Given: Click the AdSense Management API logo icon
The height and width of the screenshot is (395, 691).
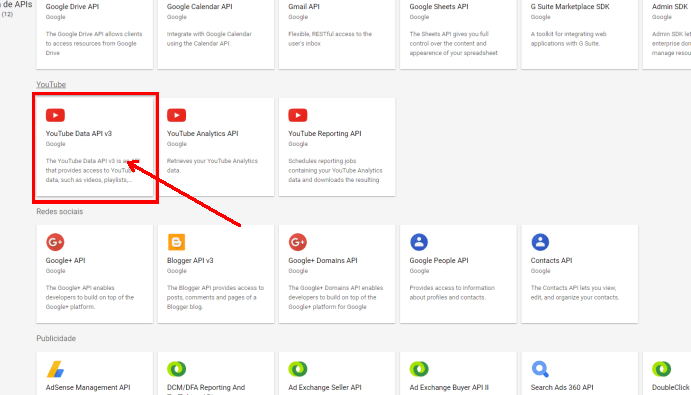Looking at the screenshot, I should 56,369.
